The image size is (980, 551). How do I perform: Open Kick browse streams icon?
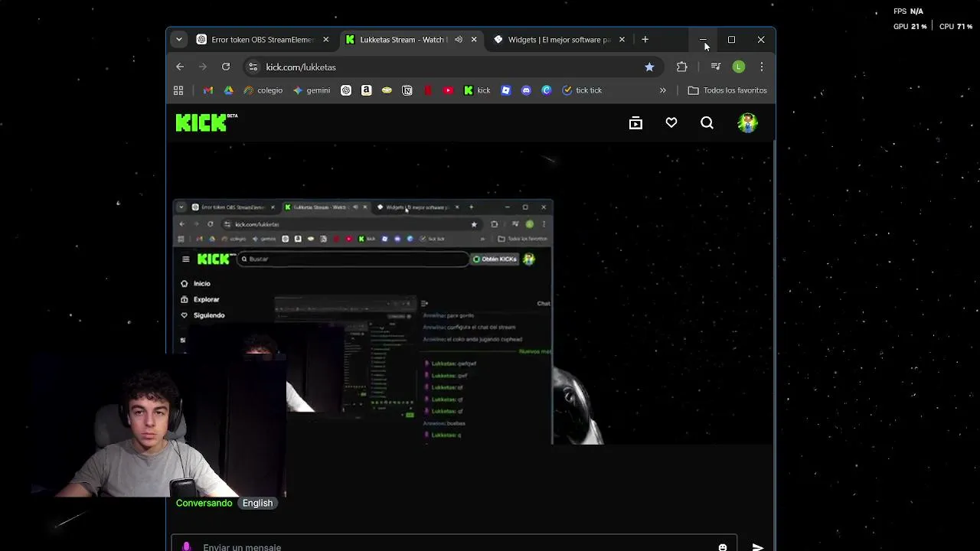coord(635,123)
